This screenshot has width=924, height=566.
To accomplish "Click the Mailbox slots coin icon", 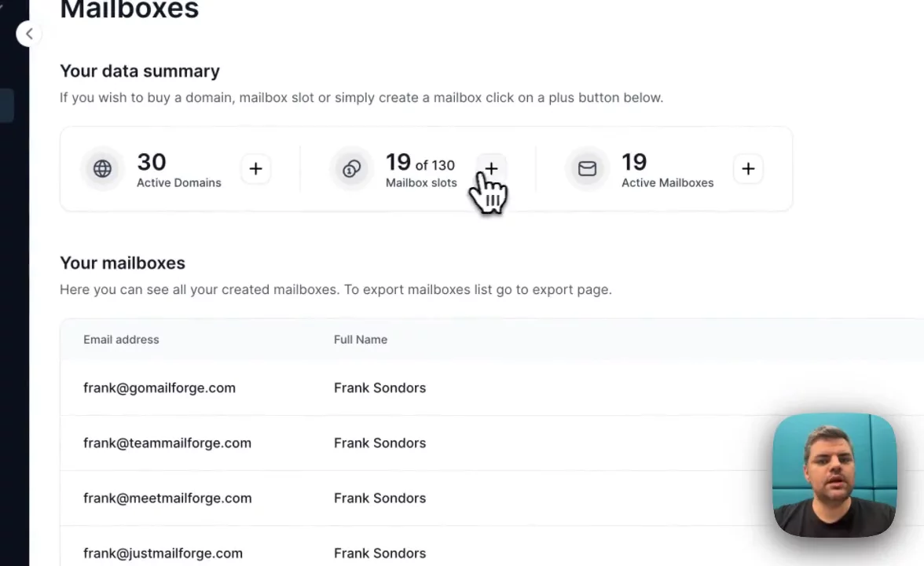I will pyautogui.click(x=351, y=169).
